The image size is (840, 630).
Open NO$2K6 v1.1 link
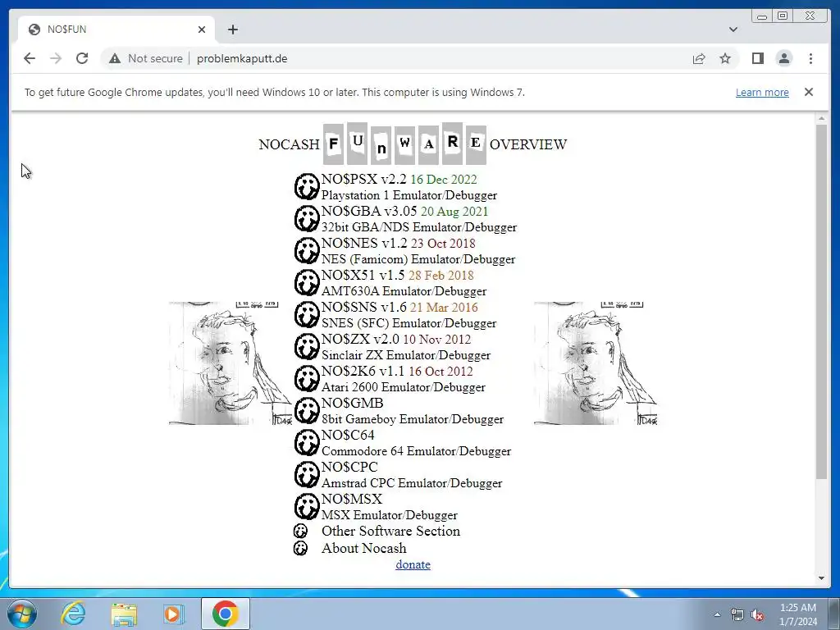pyautogui.click(x=363, y=372)
